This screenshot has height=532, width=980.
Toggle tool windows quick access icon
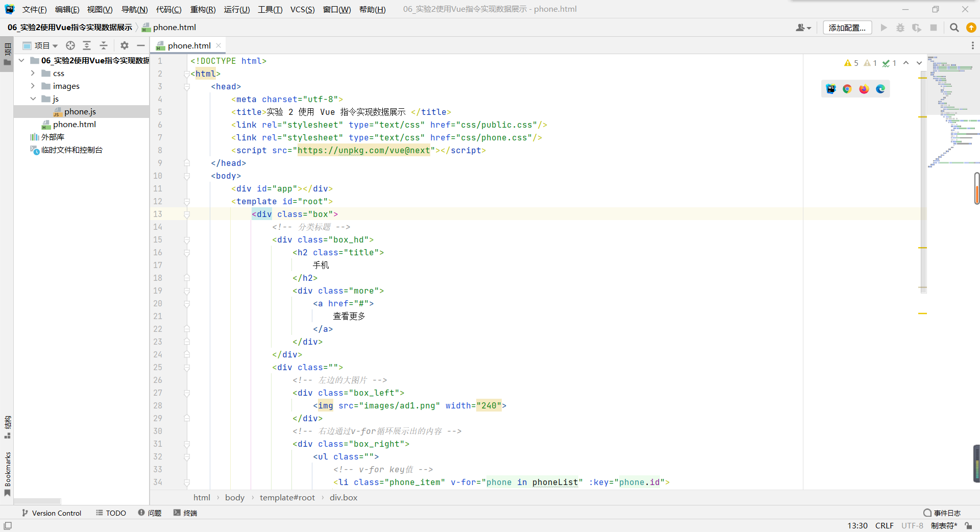[8, 525]
